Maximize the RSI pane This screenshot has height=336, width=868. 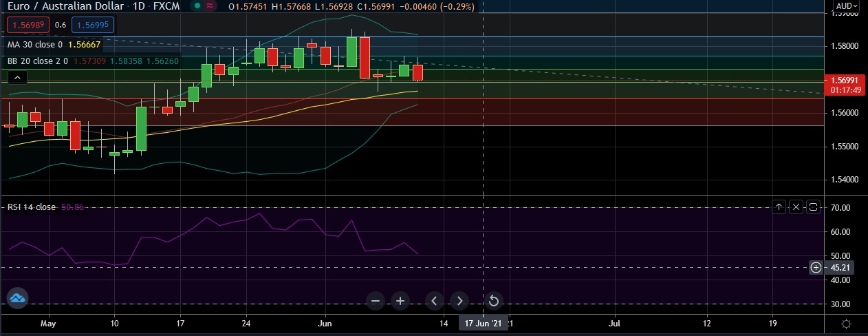(814, 207)
